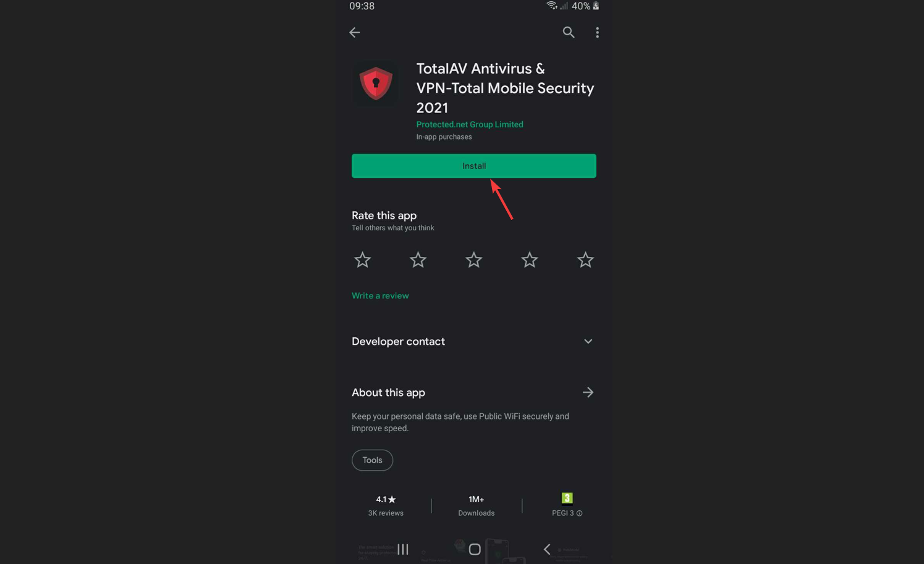Open the search magnifier icon
The height and width of the screenshot is (564, 924).
(568, 32)
